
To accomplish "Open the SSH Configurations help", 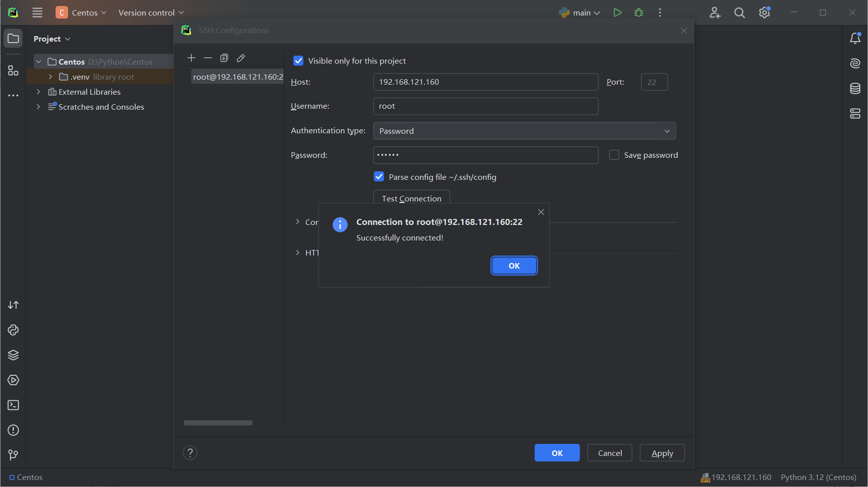I will (x=190, y=453).
